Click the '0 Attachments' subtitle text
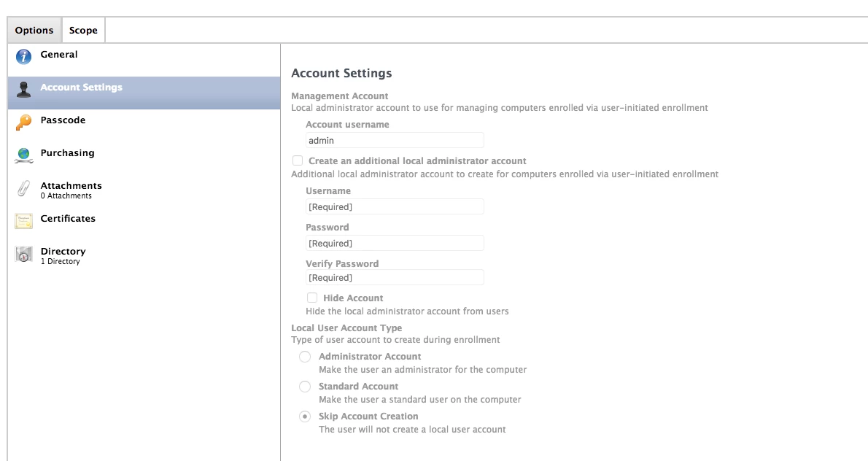 point(66,196)
